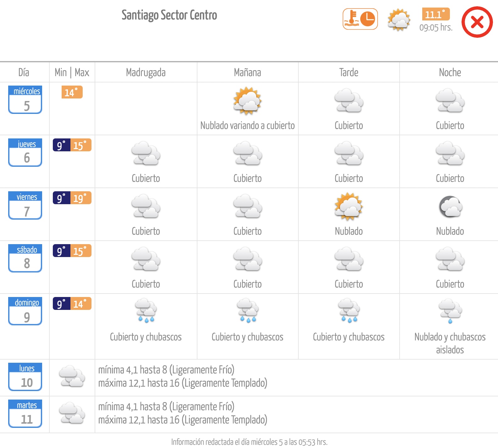Click the lunes overcast cloud icon
The height and width of the screenshot is (448, 498).
[x=72, y=376]
